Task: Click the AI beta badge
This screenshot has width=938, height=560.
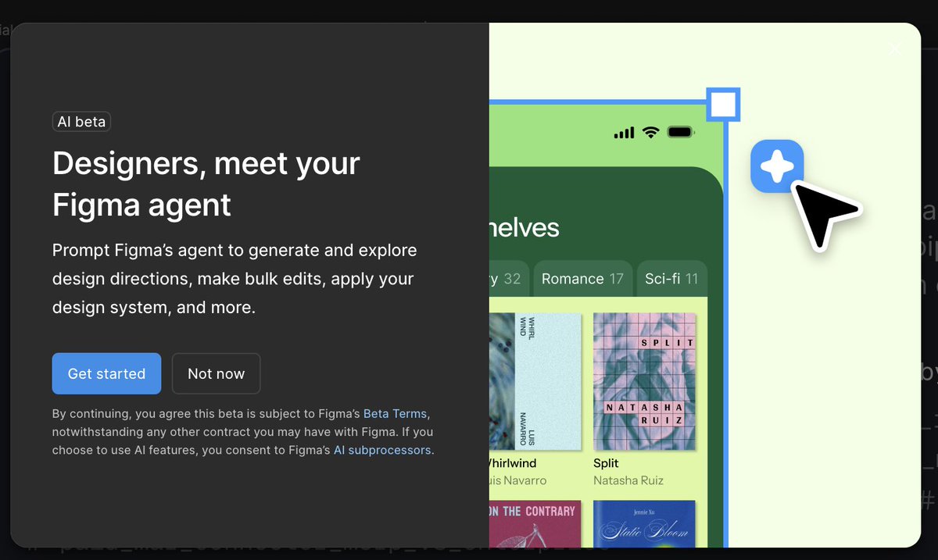Action: 81,122
